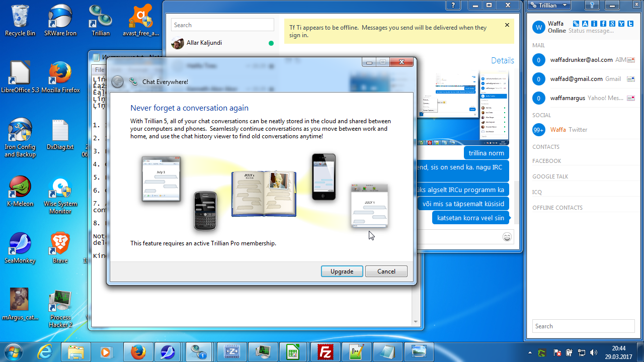Screen dimensions: 644x362
Task: Go back using the dialog's round arrow button
Action: [117, 81]
